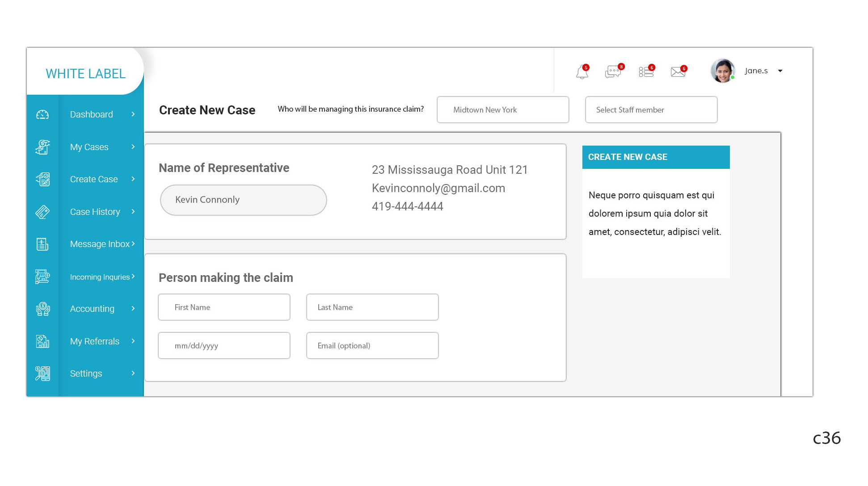Viewport: 868px width, 486px height.
Task: Click the Dashboard gauge icon
Action: pos(42,115)
